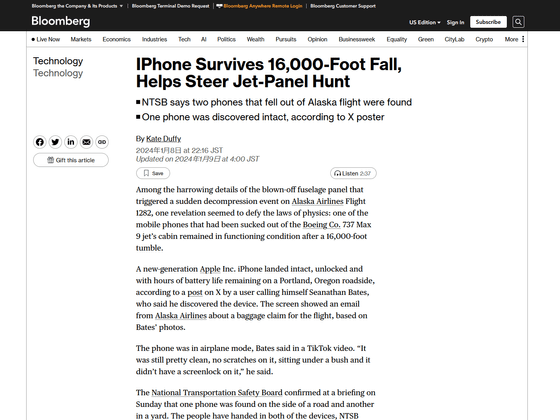Go to Markets section
The image size is (560, 420).
click(81, 39)
